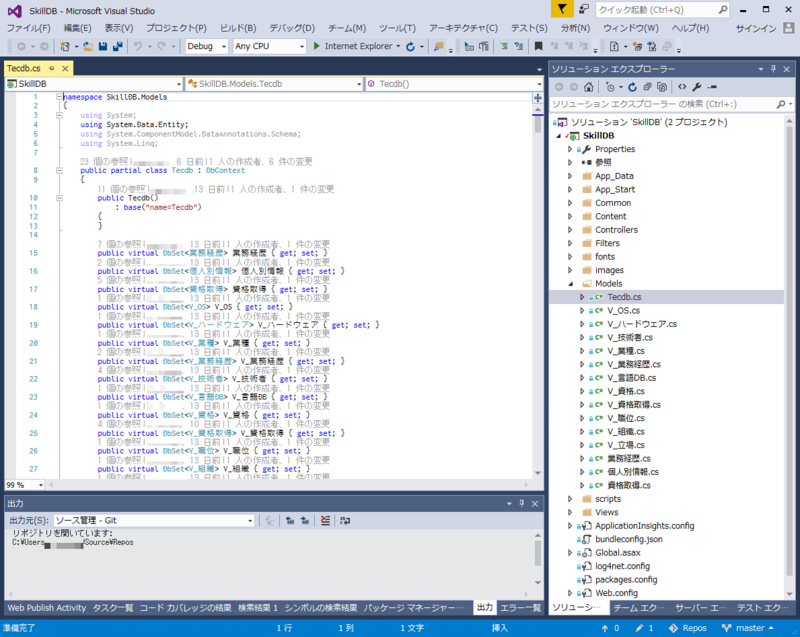Open the feedback icon beside the notification flag

[x=584, y=9]
